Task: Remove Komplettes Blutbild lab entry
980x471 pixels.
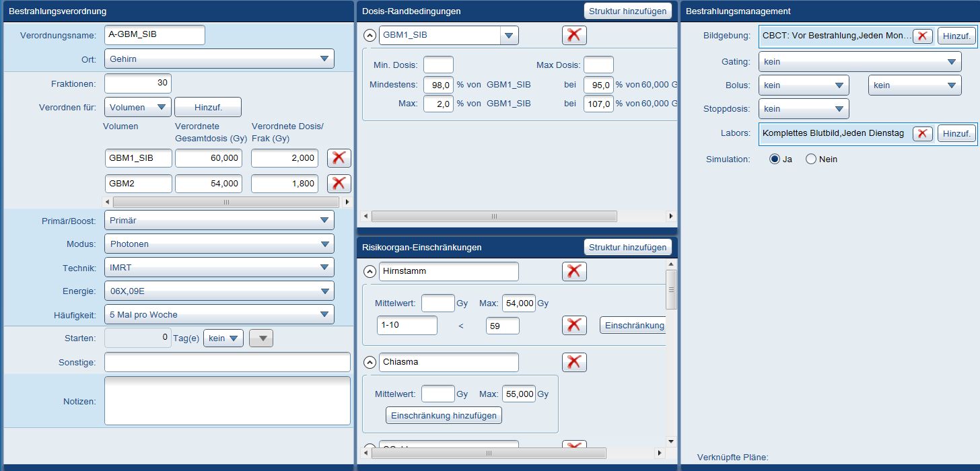Action: [x=923, y=133]
